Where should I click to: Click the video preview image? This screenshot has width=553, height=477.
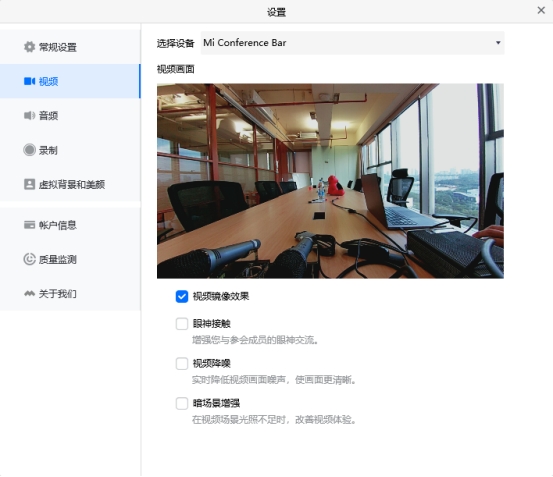pyautogui.click(x=330, y=181)
